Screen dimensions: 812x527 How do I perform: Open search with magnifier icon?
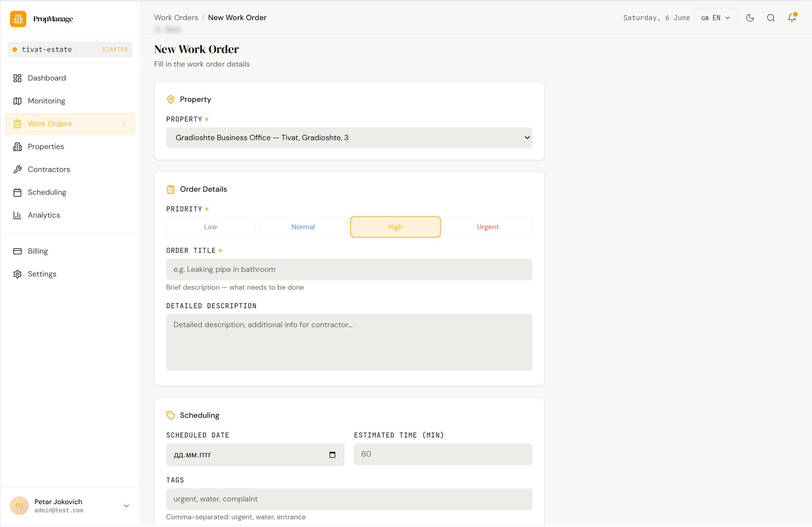[771, 18]
